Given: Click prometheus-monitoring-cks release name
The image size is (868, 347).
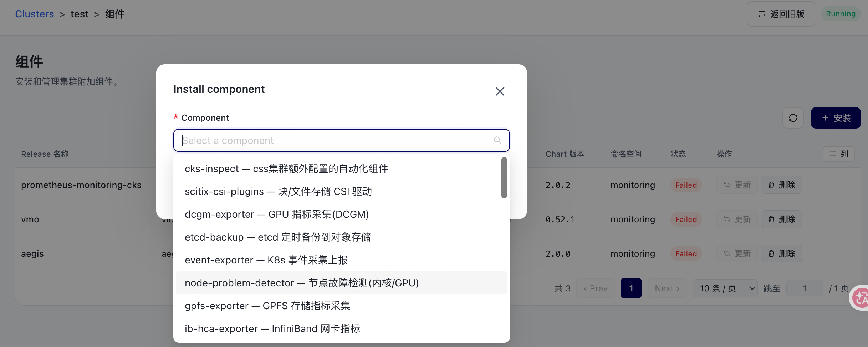Looking at the screenshot, I should tap(81, 185).
